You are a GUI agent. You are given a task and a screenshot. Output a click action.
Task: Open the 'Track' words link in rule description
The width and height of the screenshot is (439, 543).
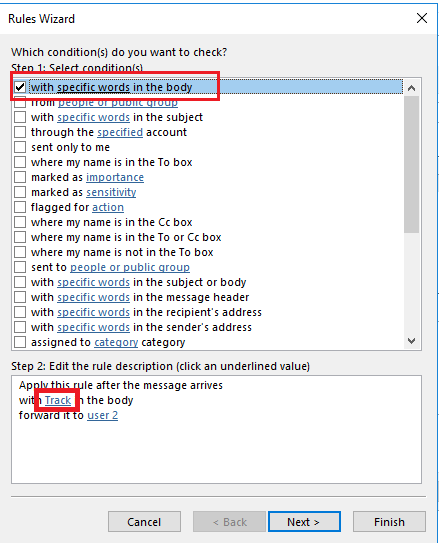58,400
